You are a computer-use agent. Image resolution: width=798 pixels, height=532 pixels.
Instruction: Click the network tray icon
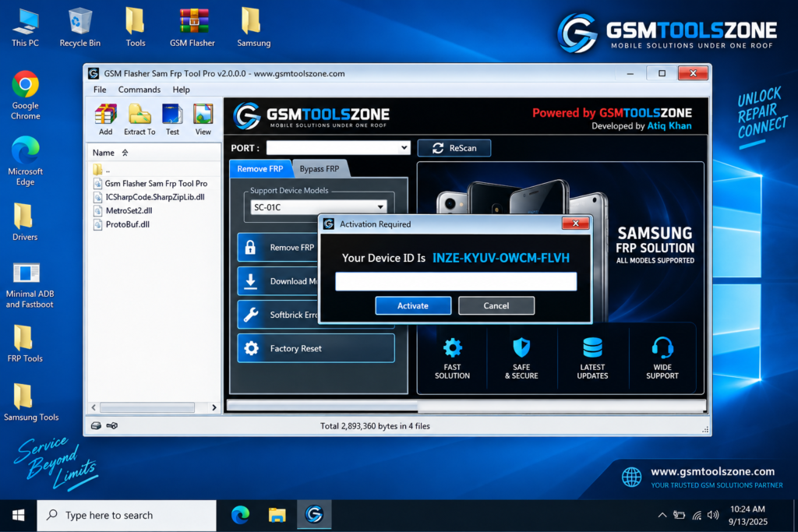697,515
